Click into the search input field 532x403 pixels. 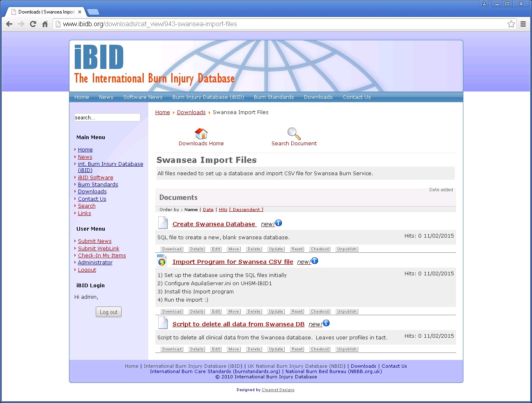point(107,118)
